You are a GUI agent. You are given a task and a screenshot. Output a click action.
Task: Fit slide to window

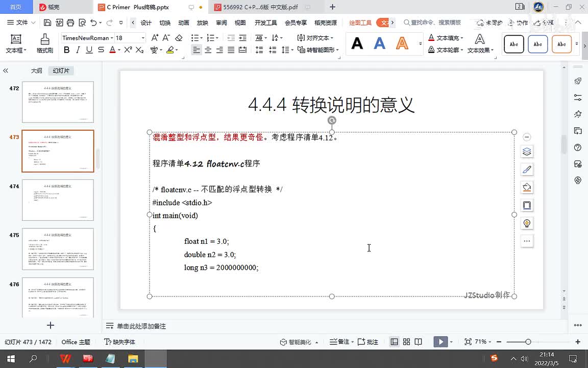[468, 342]
